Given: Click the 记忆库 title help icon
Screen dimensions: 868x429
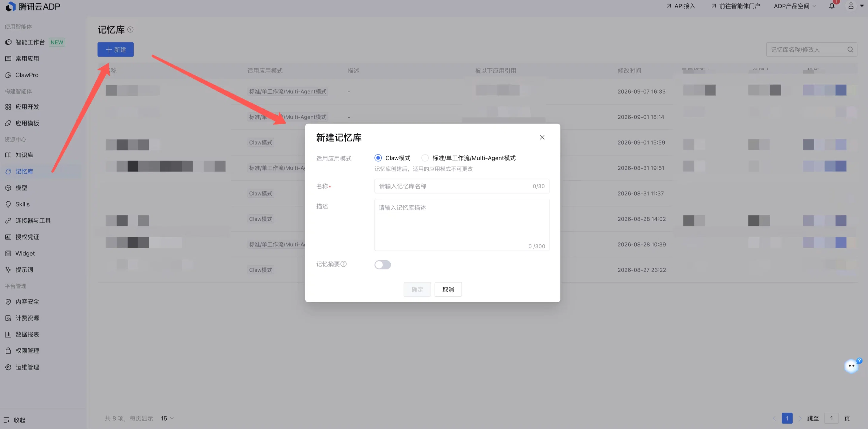Looking at the screenshot, I should coord(130,29).
